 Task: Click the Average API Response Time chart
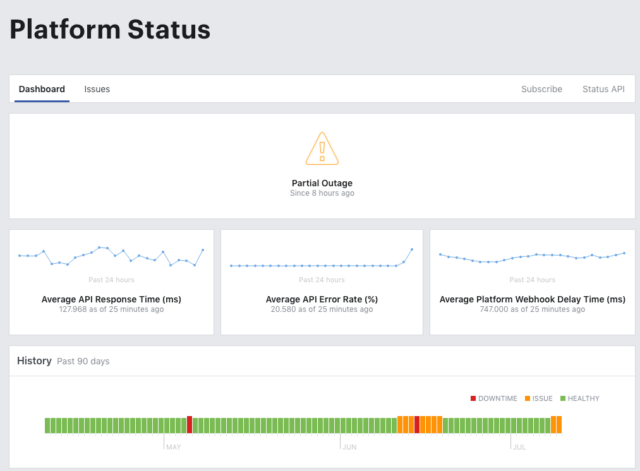coord(111,256)
